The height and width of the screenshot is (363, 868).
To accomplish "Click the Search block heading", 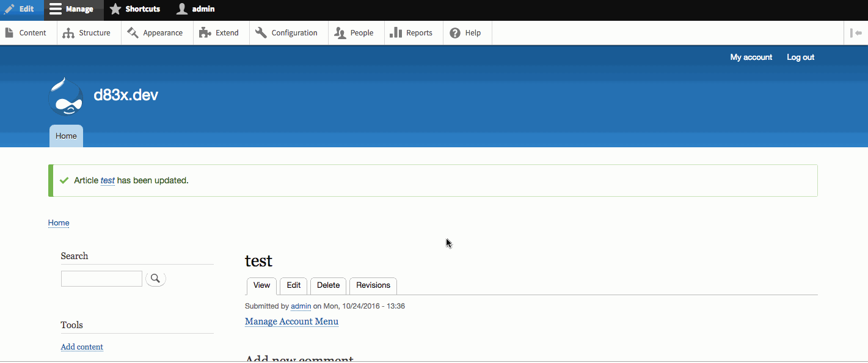I will pyautogui.click(x=75, y=256).
